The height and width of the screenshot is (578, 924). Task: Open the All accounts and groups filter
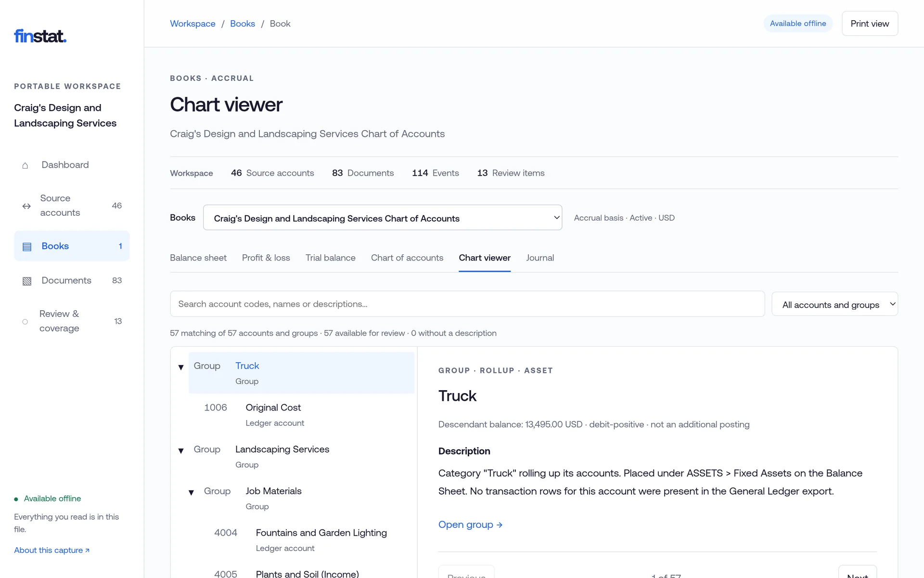click(x=834, y=304)
